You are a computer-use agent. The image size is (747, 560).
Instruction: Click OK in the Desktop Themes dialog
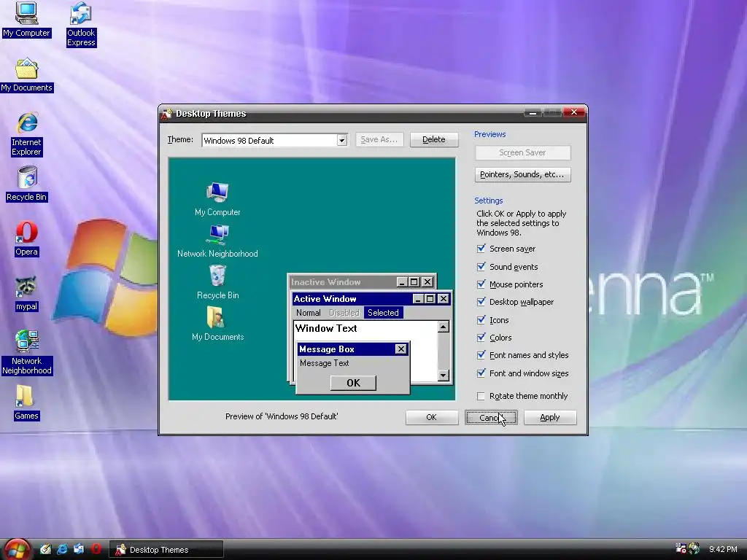tap(432, 418)
